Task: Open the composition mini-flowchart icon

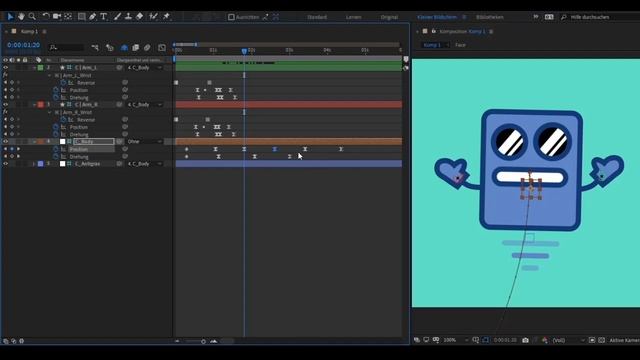Action: (x=95, y=48)
